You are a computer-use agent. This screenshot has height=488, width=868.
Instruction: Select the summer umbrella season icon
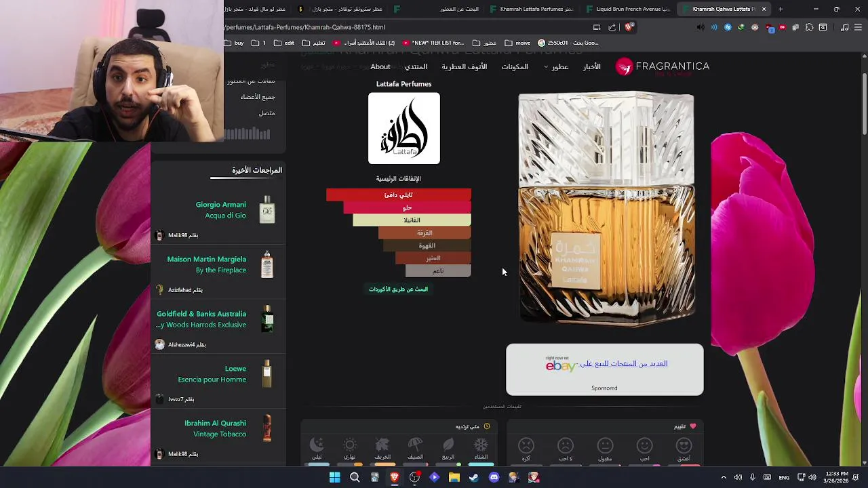tap(415, 445)
